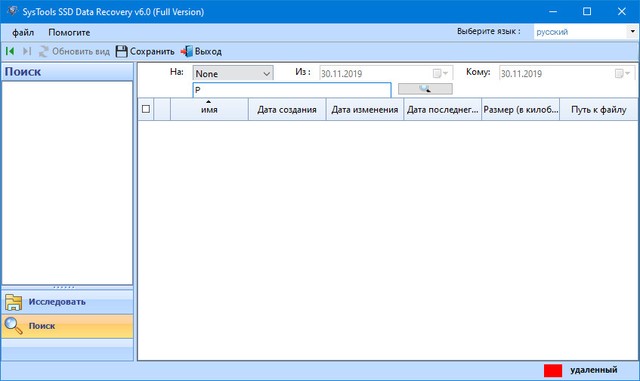Image resolution: width=640 pixels, height=381 pixels.
Task: Sort by имя column header
Action: point(209,109)
